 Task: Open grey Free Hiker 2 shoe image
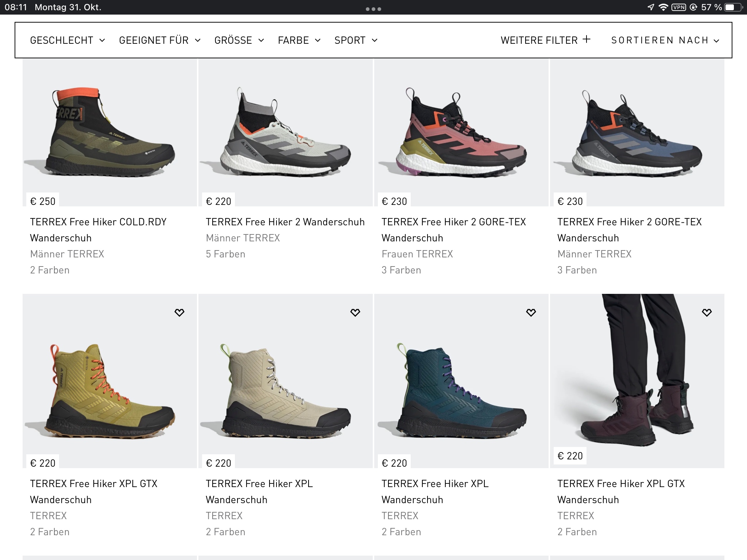(x=286, y=132)
